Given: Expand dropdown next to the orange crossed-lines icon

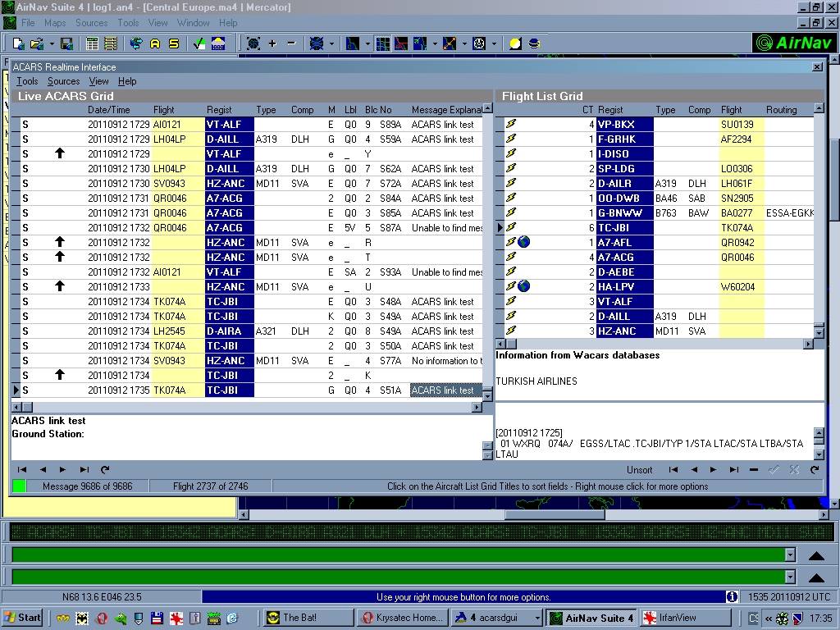Looking at the screenshot, I should 464,44.
